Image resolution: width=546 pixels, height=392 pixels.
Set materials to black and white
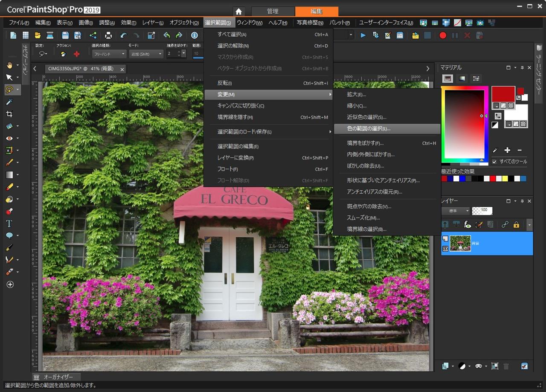(x=495, y=125)
